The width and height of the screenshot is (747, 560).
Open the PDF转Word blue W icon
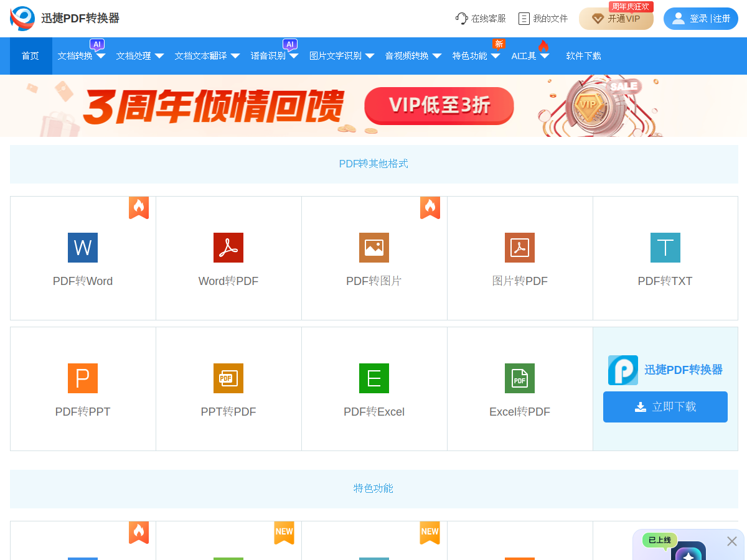[83, 248]
